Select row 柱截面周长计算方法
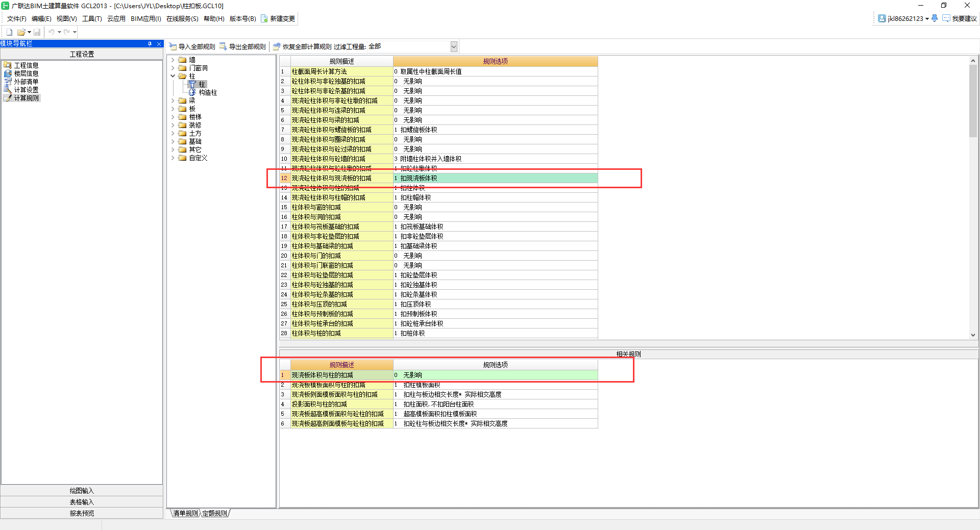Screen dimensions: 980x530 pyautogui.click(x=341, y=71)
